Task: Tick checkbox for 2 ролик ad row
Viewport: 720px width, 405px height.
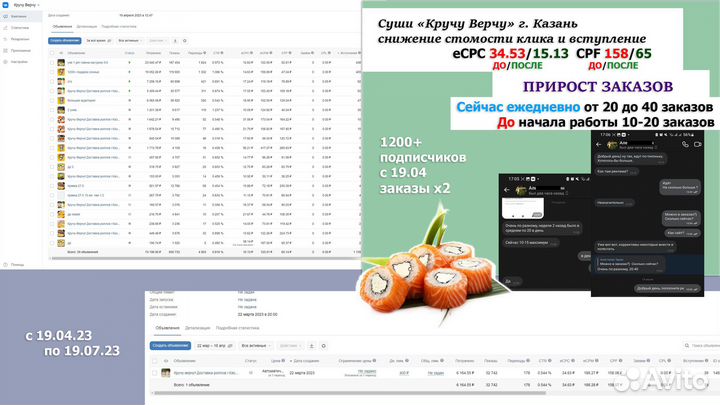Action: 52,110
